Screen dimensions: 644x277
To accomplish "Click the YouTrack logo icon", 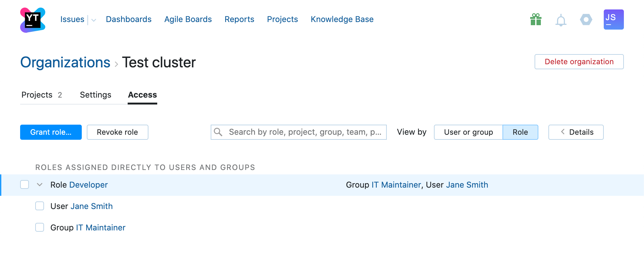I will point(33,20).
